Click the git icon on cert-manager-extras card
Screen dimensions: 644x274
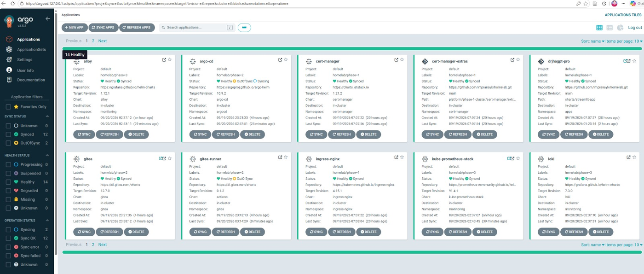point(425,61)
